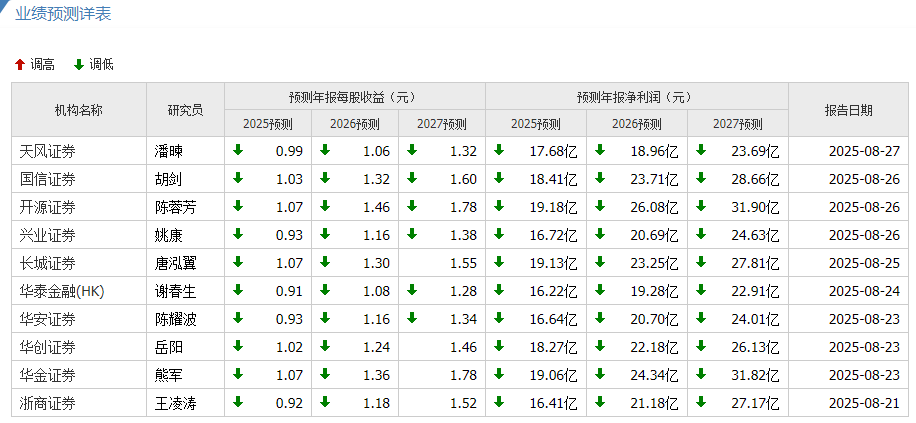Open analyst 胡剑 in the 国信证券 row
Screen dimensions: 916x423
tap(169, 179)
